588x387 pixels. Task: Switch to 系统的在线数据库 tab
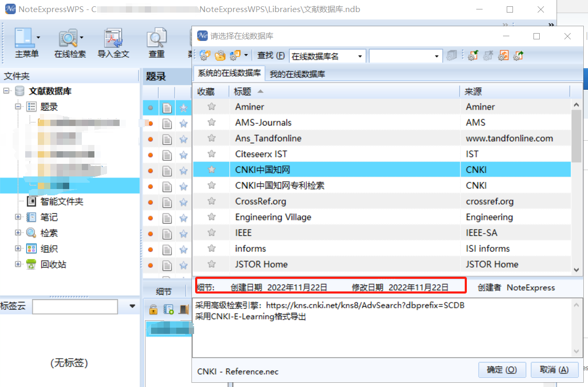point(230,73)
